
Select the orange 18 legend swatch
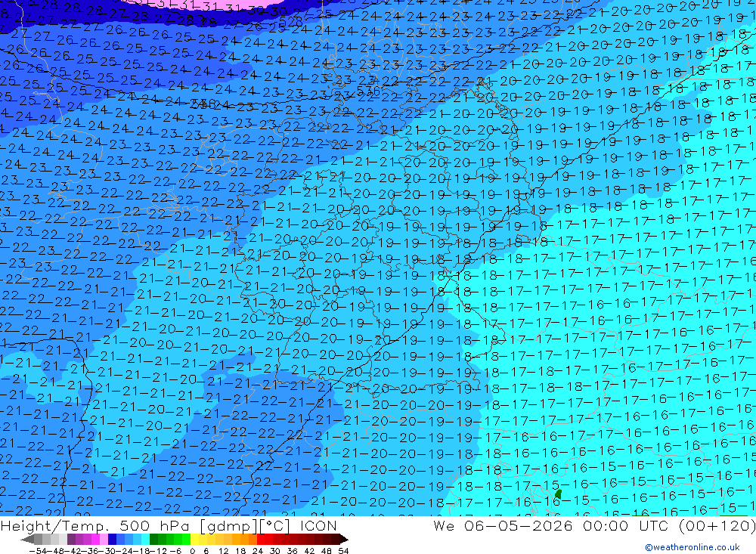(x=244, y=539)
